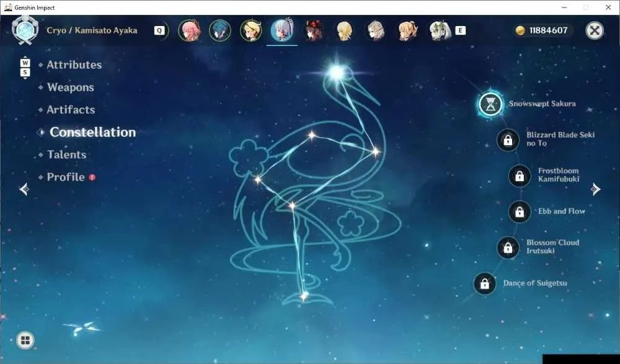Select the character wearing the dark red-flowered hat
620x364 pixels.
click(x=314, y=30)
